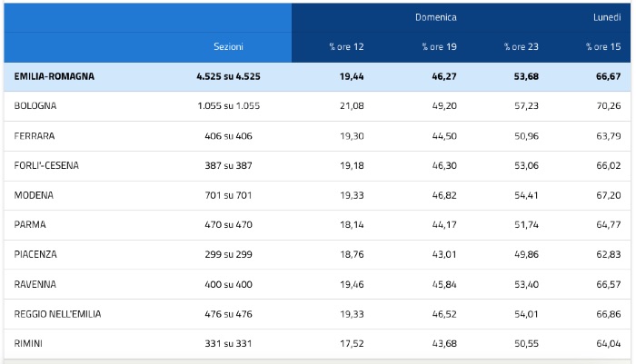Image resolution: width=636 pixels, height=364 pixels.
Task: Open the BOLOGNA province row link
Action: 35,106
